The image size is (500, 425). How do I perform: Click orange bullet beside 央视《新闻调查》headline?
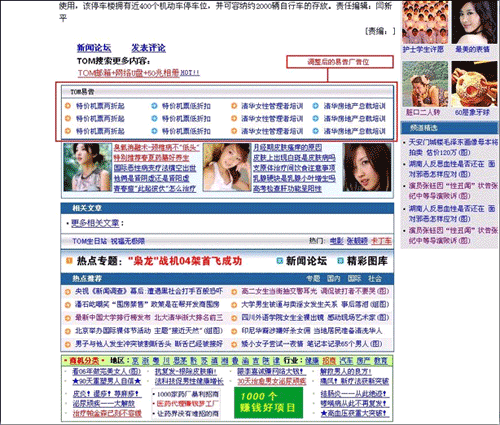click(x=68, y=292)
